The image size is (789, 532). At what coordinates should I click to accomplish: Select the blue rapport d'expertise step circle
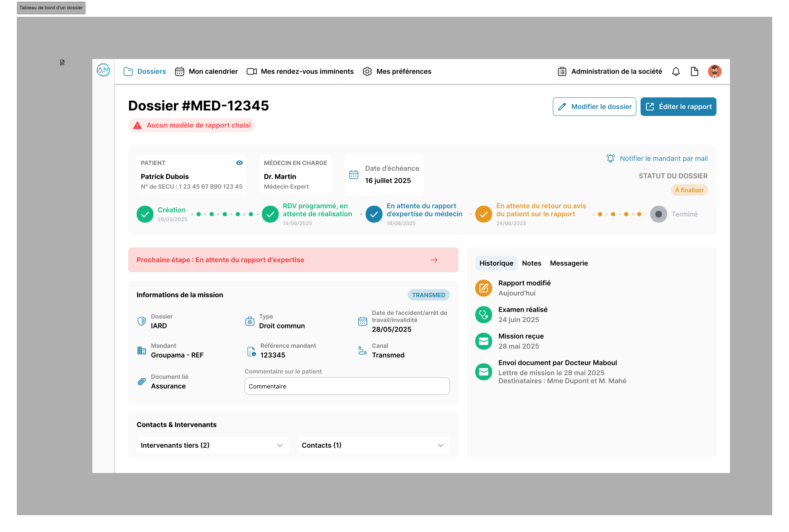coord(374,214)
